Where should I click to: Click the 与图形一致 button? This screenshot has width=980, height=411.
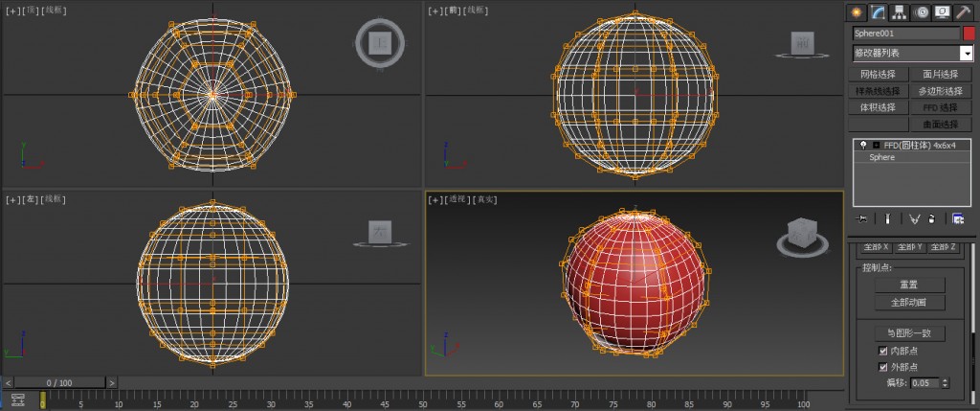909,332
